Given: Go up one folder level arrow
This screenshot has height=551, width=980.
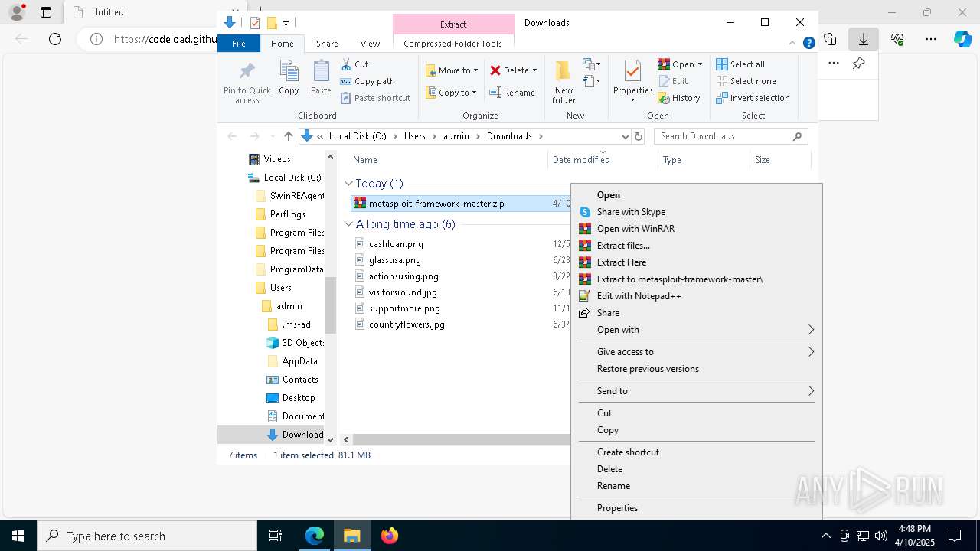Looking at the screenshot, I should pos(288,136).
